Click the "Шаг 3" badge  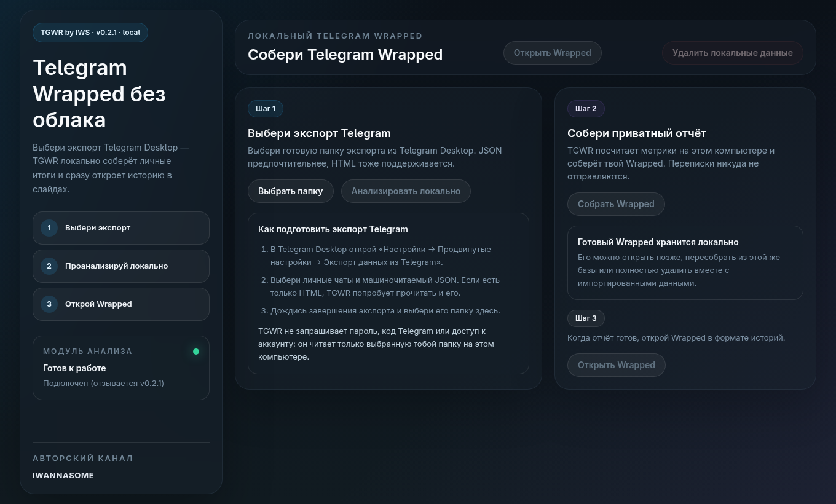[586, 318]
